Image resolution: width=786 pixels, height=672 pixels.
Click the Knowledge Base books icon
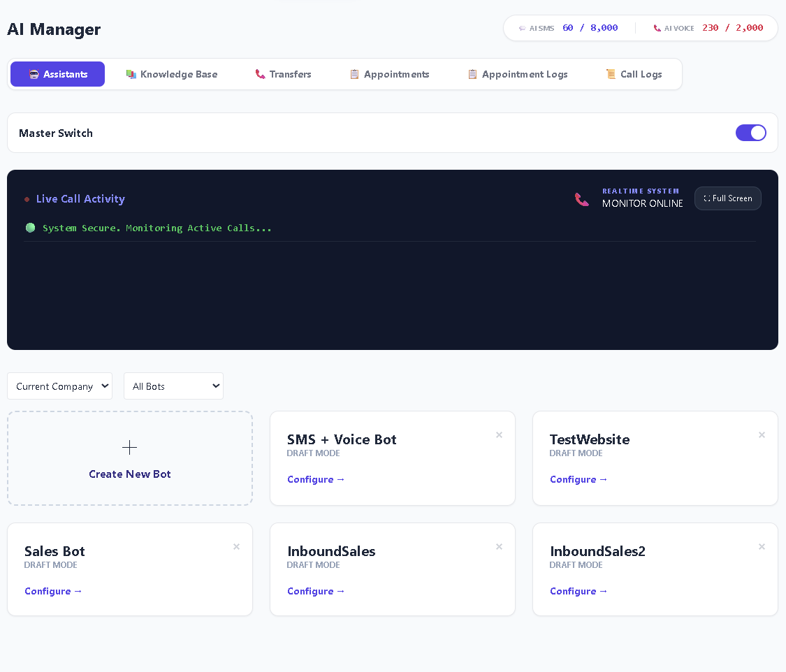coord(131,74)
